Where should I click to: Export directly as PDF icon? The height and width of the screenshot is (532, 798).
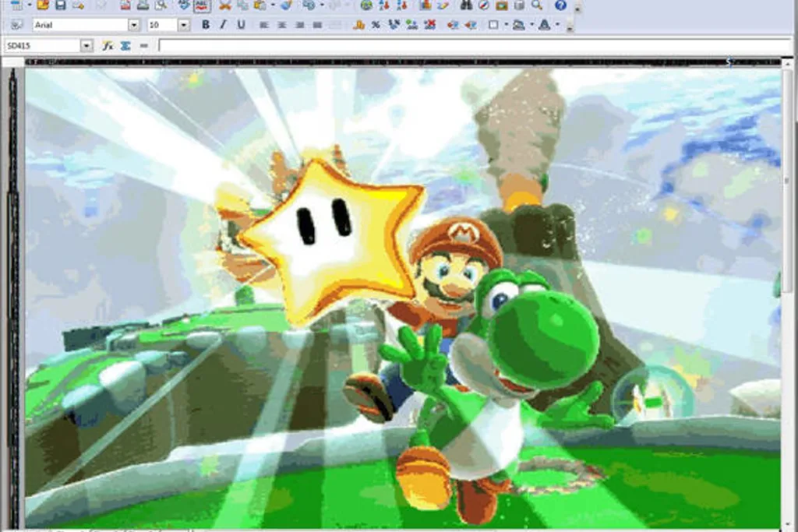[125, 5]
